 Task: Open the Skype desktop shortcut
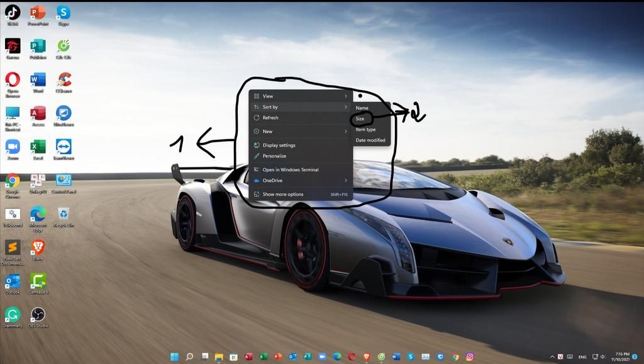click(64, 15)
